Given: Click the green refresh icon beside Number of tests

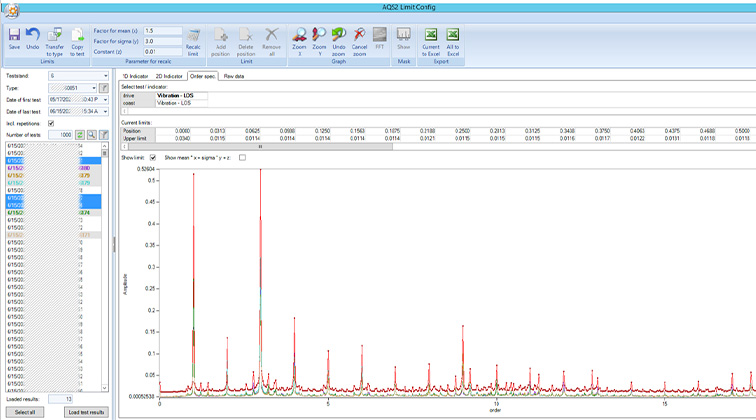Looking at the screenshot, I should [80, 135].
